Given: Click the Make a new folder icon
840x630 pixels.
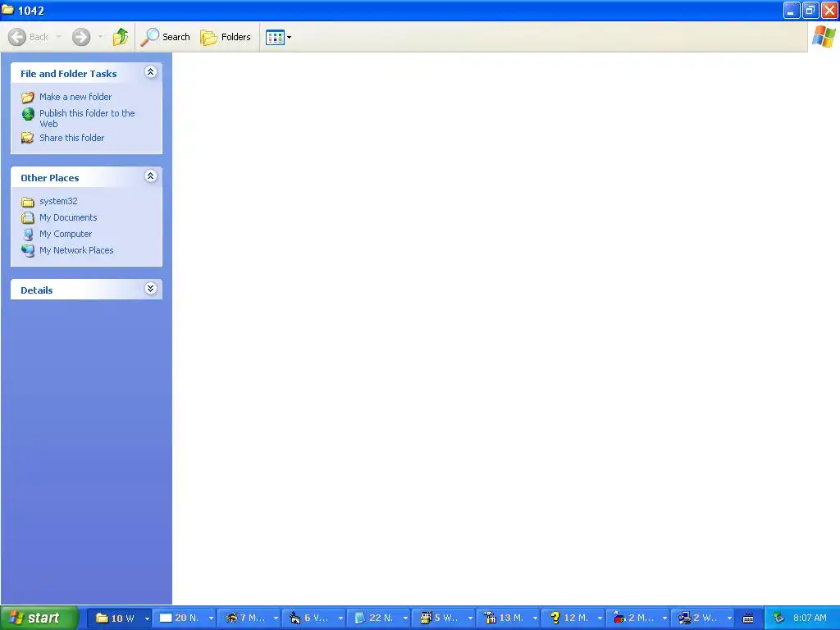Looking at the screenshot, I should point(28,97).
